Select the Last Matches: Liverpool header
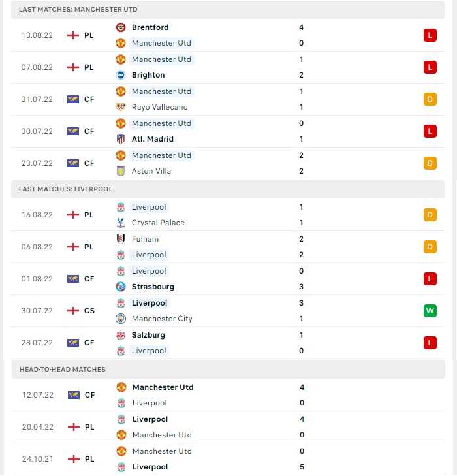Viewport: 457px width, 476px height. coord(228,189)
